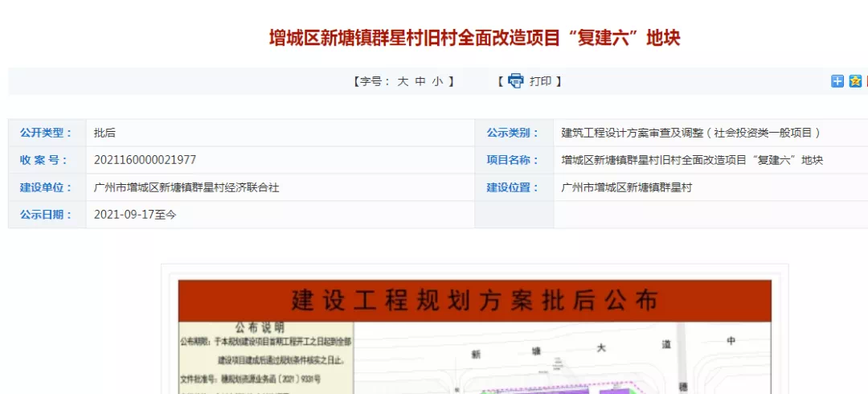
Task: Click the date value 2021-09-17至今
Action: coord(135,215)
